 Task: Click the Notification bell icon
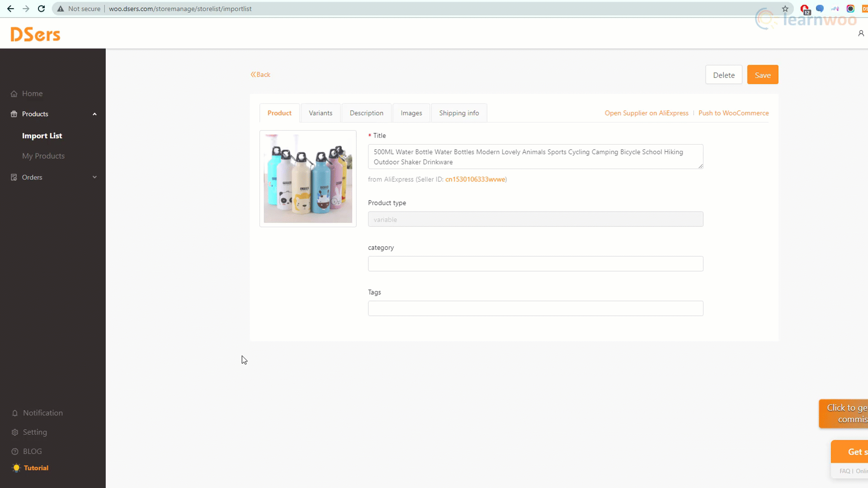pyautogui.click(x=15, y=413)
